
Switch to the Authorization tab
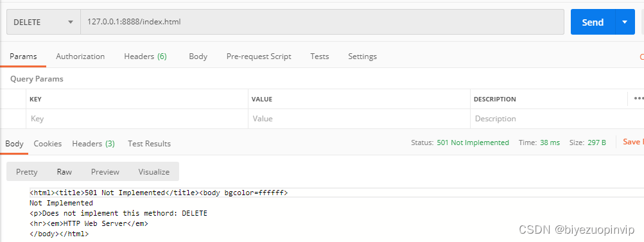(x=80, y=56)
